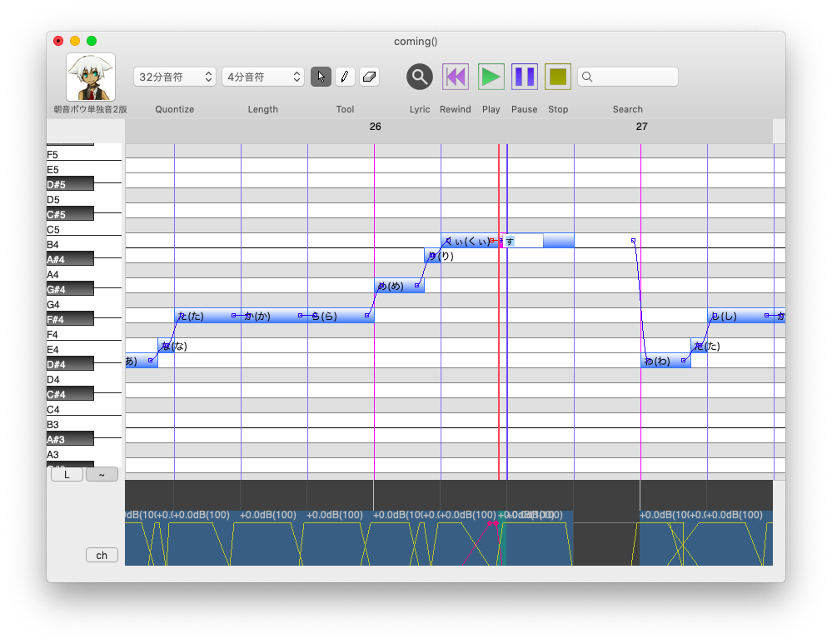The height and width of the screenshot is (644, 832).
Task: Close the coming() window
Action: tap(58, 41)
